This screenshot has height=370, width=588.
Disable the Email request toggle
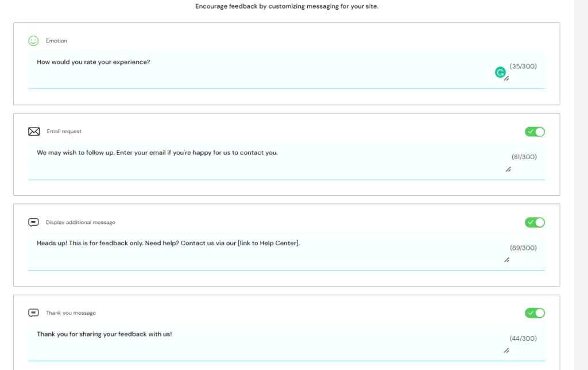535,132
